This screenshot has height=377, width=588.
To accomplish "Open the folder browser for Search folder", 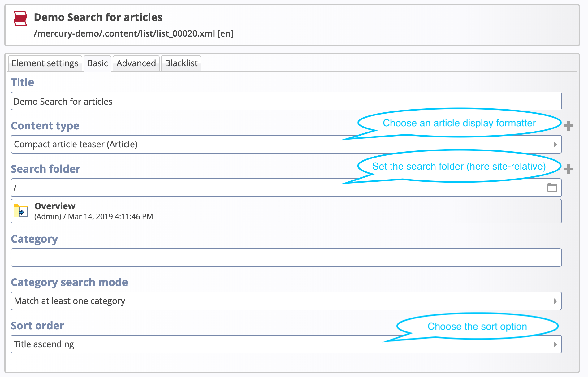I will pyautogui.click(x=553, y=188).
